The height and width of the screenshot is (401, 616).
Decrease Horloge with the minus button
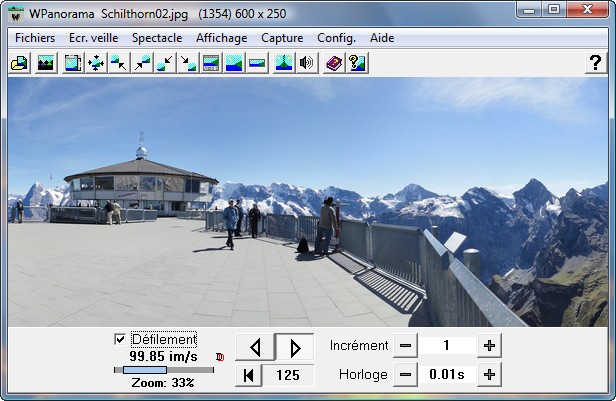point(405,375)
